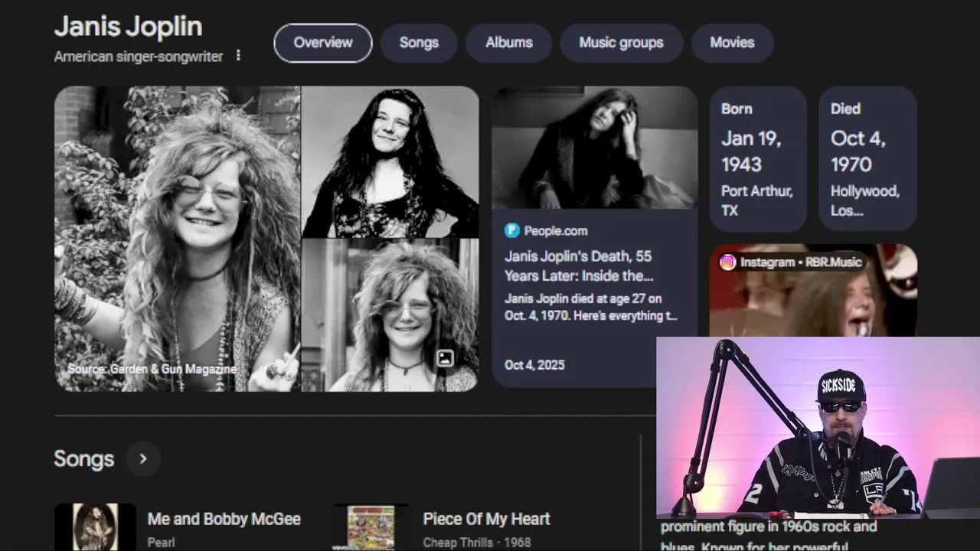Click the Janis Joplin title heading
Screen dimensions: 980x551
click(x=128, y=26)
